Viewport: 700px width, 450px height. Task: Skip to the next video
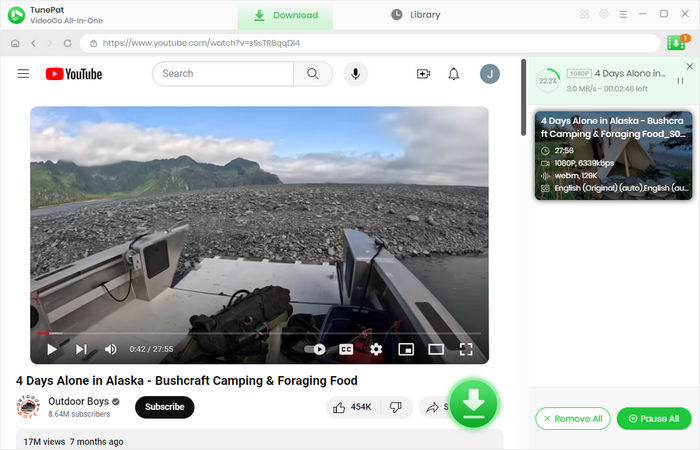pyautogui.click(x=81, y=349)
